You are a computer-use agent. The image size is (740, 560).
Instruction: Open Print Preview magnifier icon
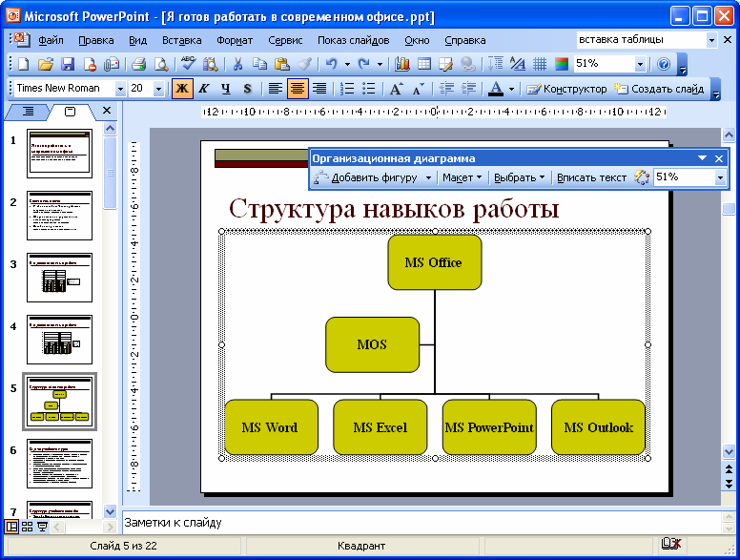(x=161, y=64)
